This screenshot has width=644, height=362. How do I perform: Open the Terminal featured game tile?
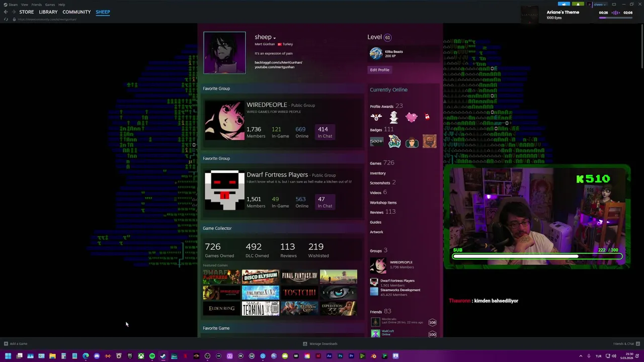[x=260, y=308]
